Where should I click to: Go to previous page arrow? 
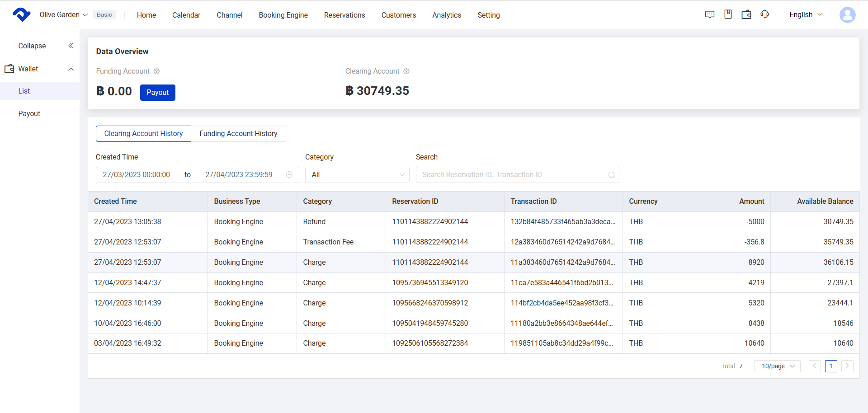pyautogui.click(x=815, y=366)
